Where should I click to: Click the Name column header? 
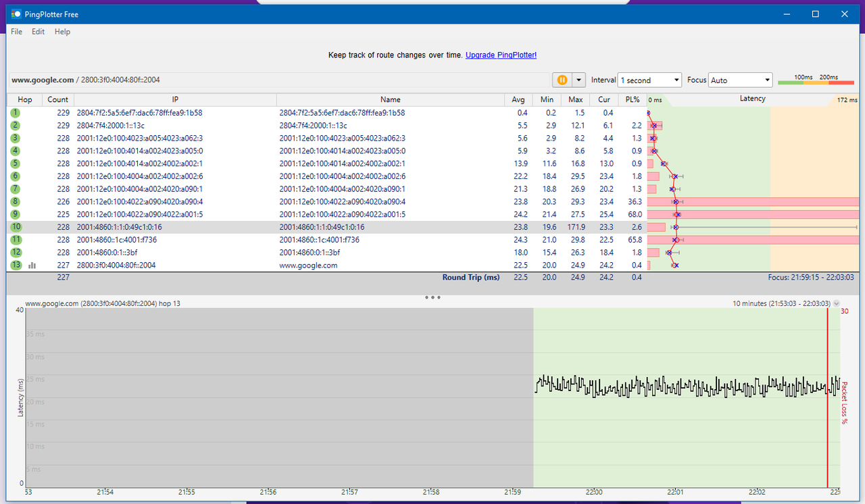[x=391, y=99]
